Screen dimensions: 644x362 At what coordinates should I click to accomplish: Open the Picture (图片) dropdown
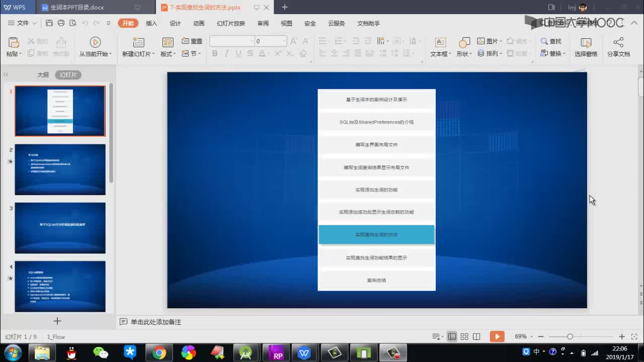490,41
